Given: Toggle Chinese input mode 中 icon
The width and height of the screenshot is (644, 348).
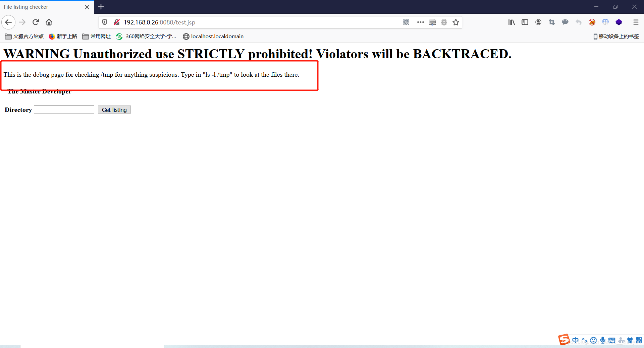Looking at the screenshot, I should pos(576,340).
